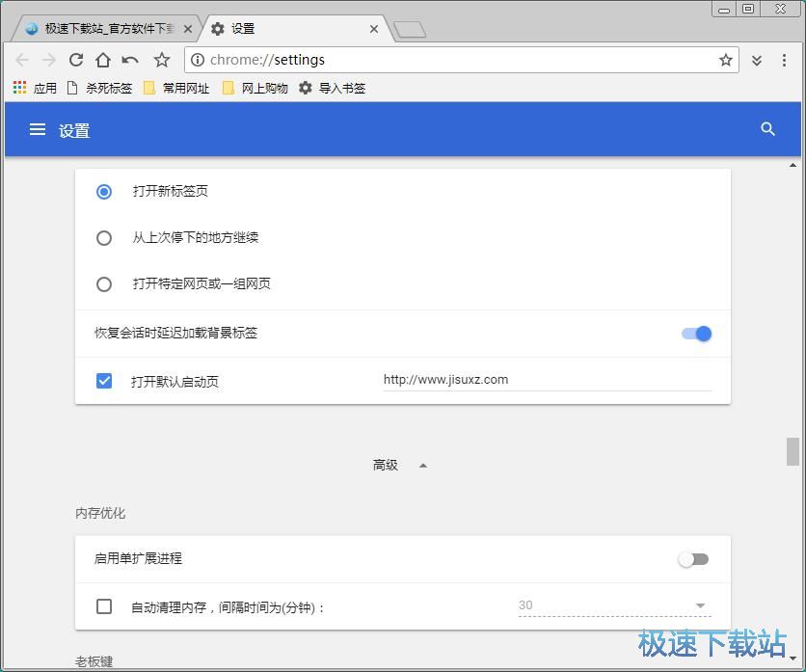806x672 pixels.
Task: Select 打开新标签页 radio option
Action: [x=104, y=192]
